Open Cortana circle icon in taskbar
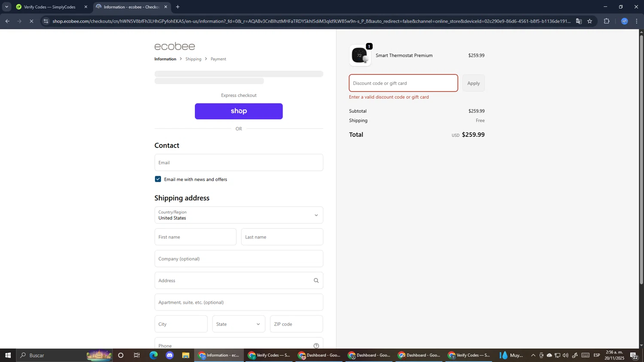Screen dimensions: 644x362 [121, 355]
